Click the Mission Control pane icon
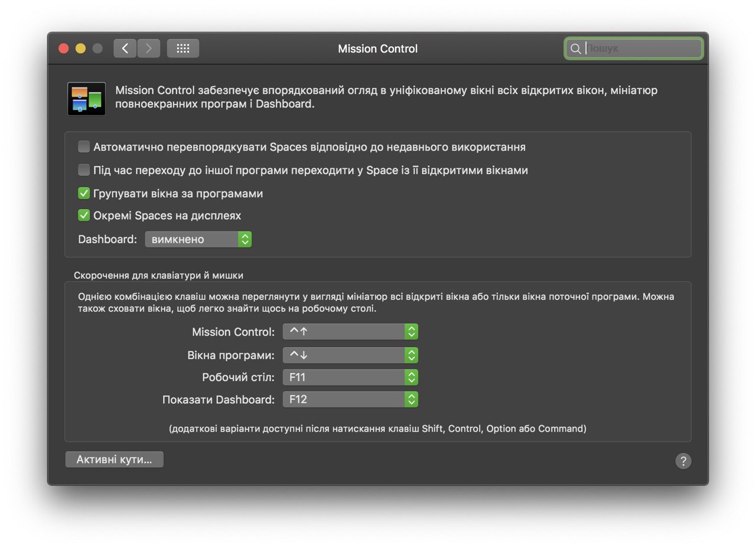Viewport: 756px width, 548px height. [x=87, y=99]
